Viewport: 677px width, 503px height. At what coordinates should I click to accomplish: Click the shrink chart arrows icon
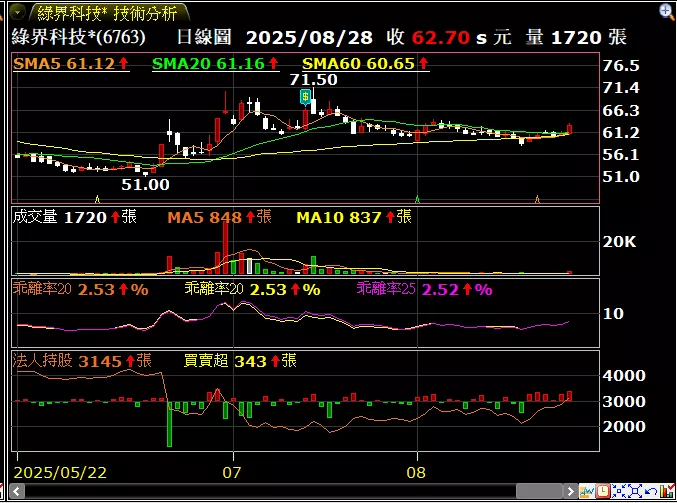(x=619, y=492)
